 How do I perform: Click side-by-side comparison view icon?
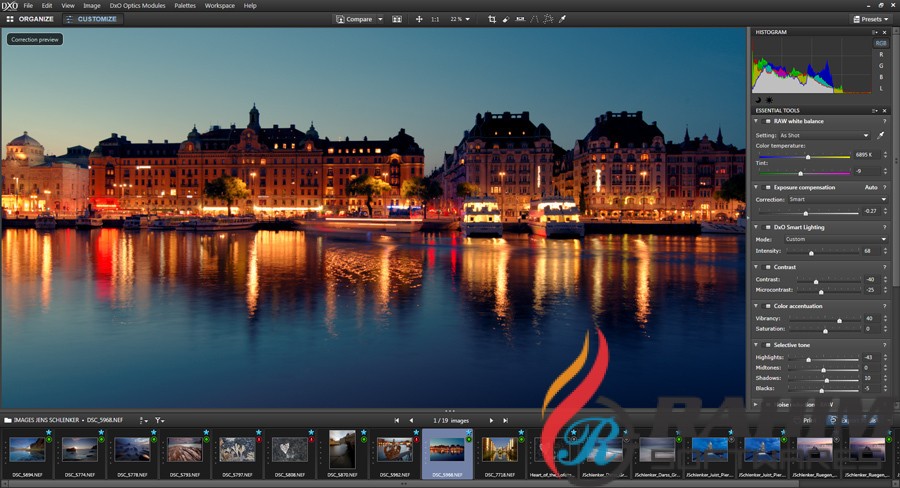coord(397,19)
